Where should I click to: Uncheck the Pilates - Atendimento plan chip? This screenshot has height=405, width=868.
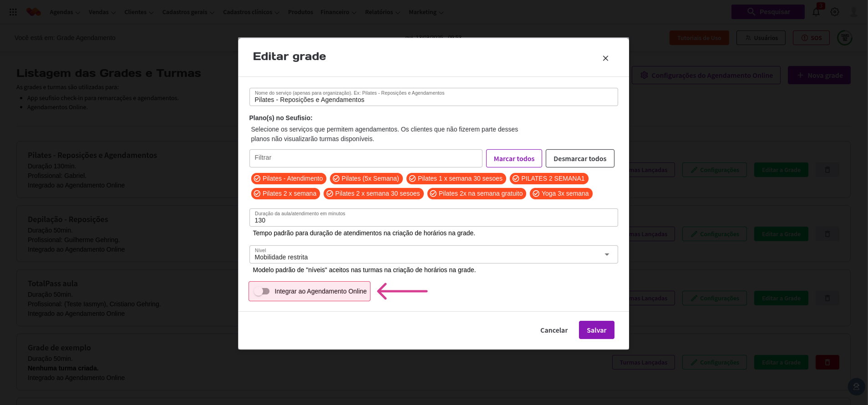(289, 179)
